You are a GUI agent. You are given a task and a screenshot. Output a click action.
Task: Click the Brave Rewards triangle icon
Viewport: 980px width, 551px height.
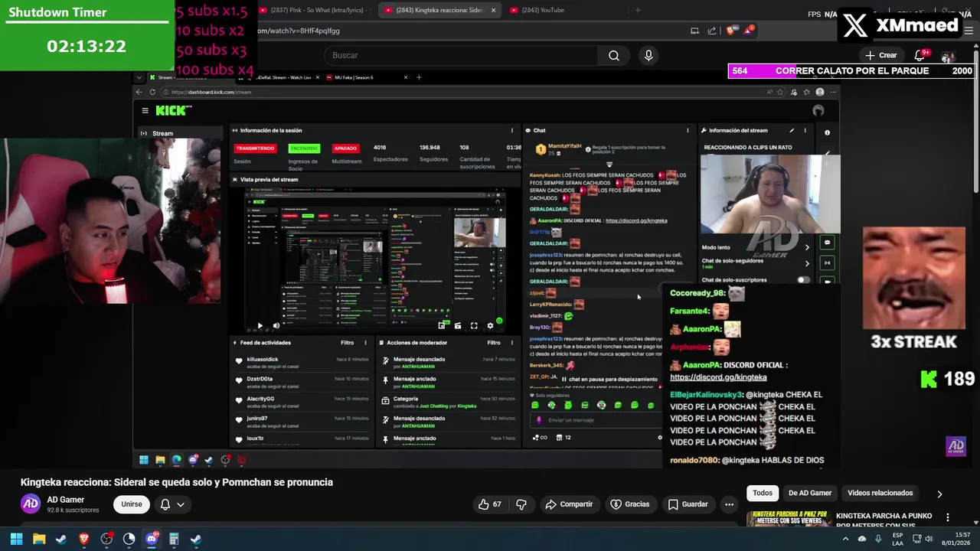click(748, 31)
